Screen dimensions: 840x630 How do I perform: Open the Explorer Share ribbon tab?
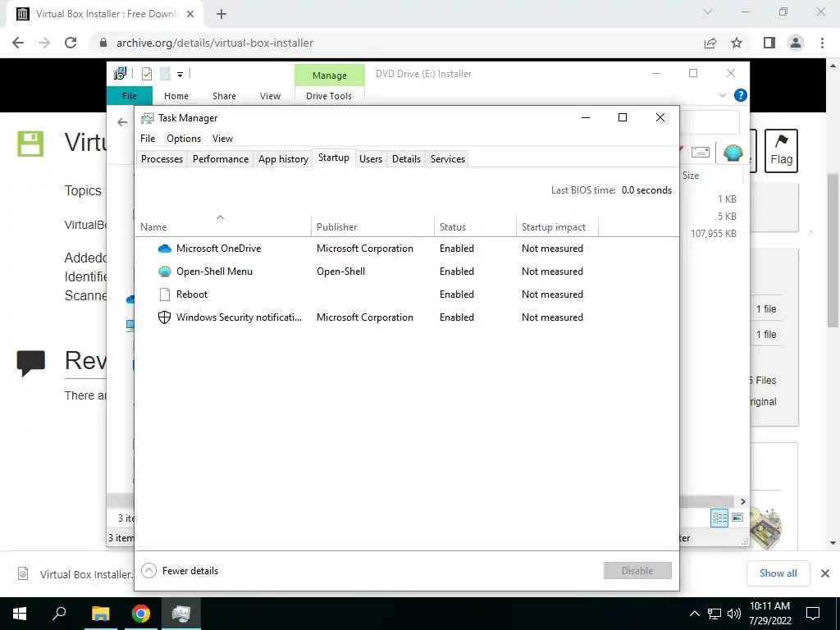224,96
